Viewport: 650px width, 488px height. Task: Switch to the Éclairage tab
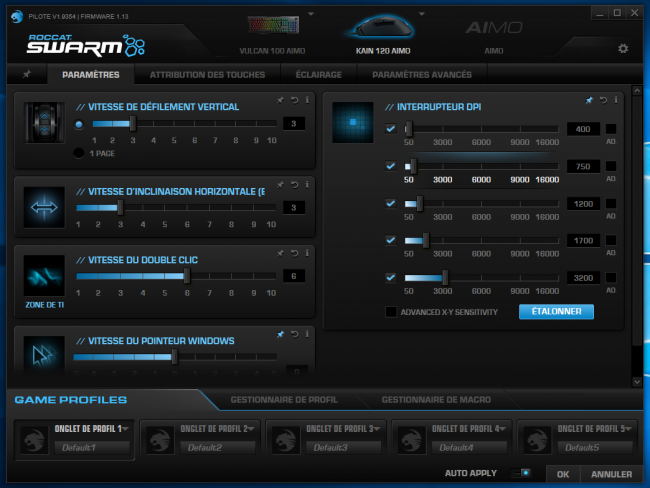(x=318, y=75)
